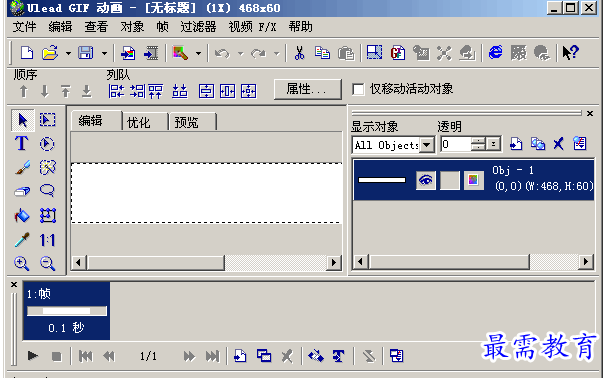Click the 属性... button
Viewport: 605px width, 378px height.
pos(308,89)
